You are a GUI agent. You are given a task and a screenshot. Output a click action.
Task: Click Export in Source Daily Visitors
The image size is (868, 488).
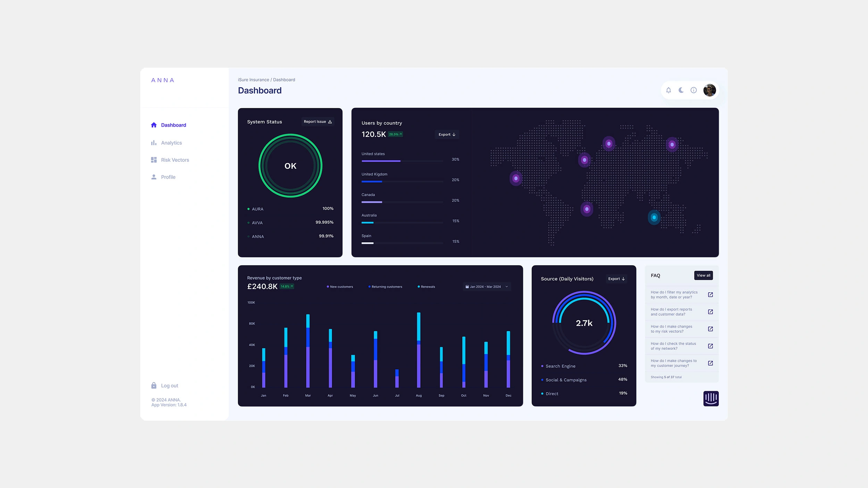[x=616, y=279]
